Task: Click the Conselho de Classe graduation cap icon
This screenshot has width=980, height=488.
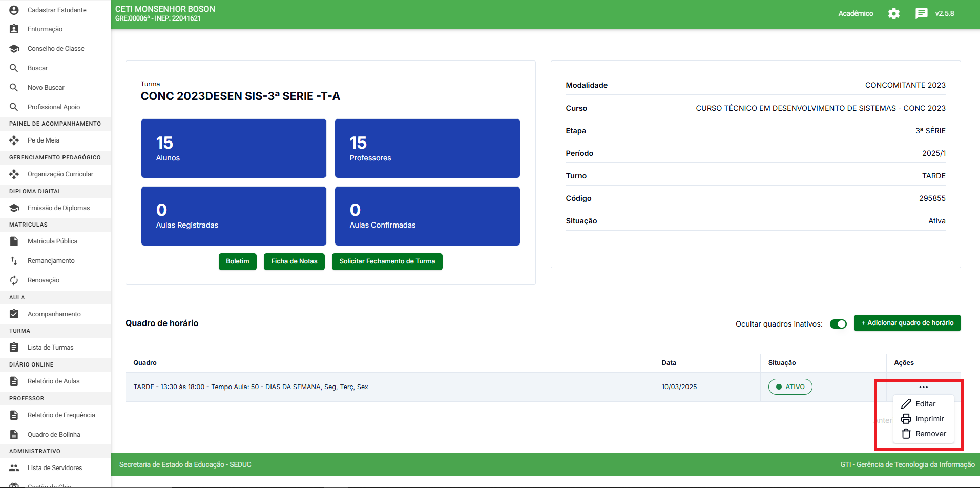Action: (x=14, y=49)
